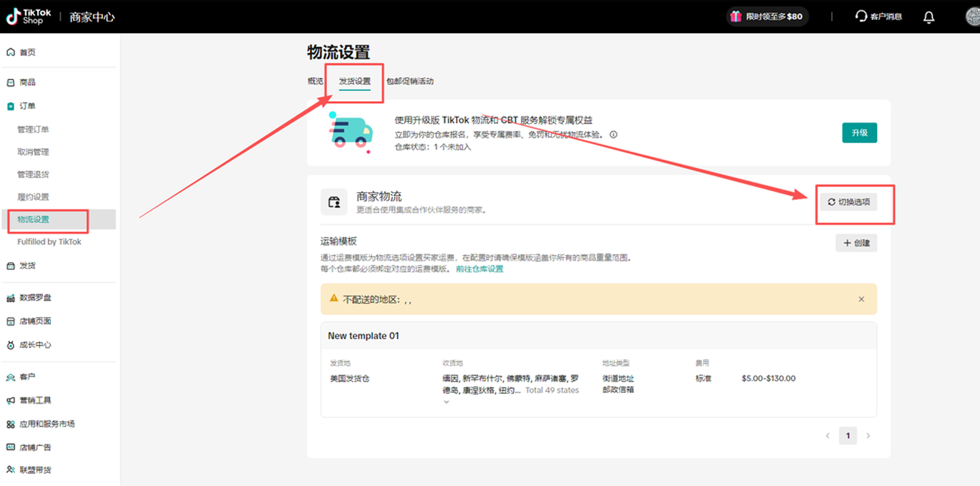Click the gift icon in the $80 promo banner
980x486 pixels.
pyautogui.click(x=735, y=16)
